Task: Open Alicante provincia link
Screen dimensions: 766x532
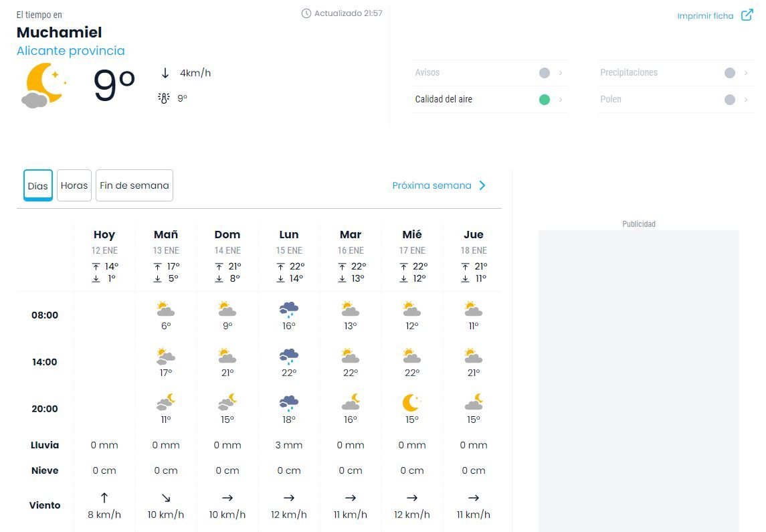Action: click(x=71, y=51)
